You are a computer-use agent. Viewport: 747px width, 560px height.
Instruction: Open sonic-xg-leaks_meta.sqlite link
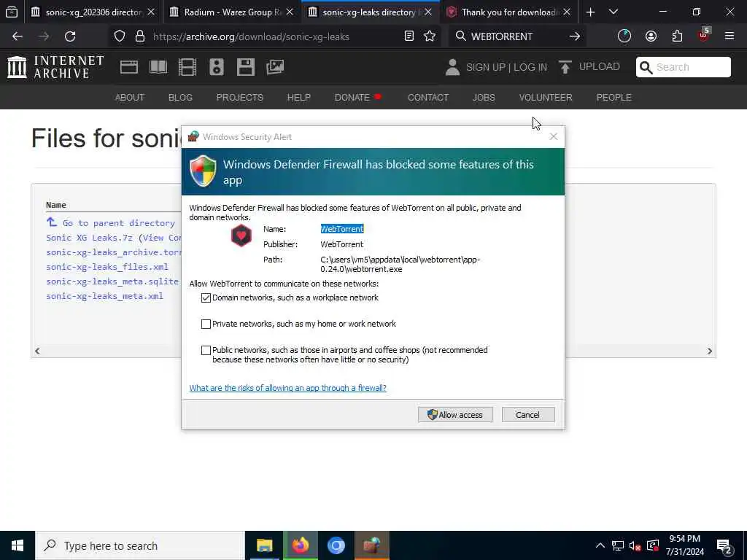pos(112,281)
